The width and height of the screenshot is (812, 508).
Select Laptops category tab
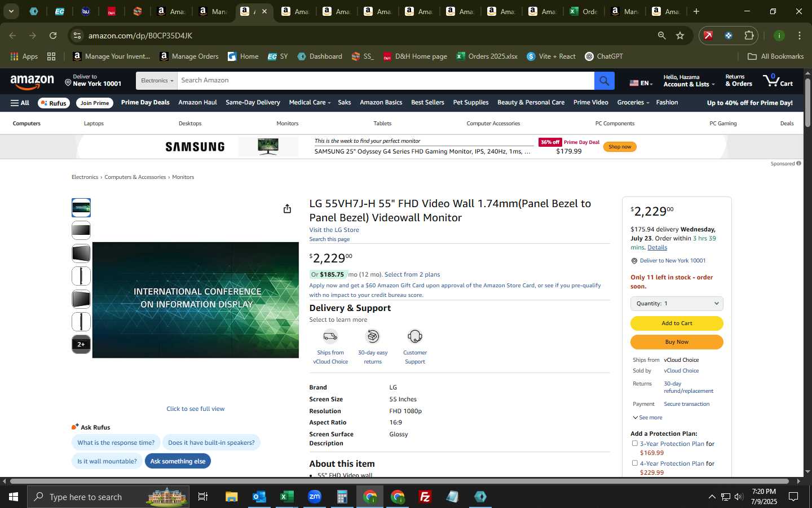pos(94,124)
